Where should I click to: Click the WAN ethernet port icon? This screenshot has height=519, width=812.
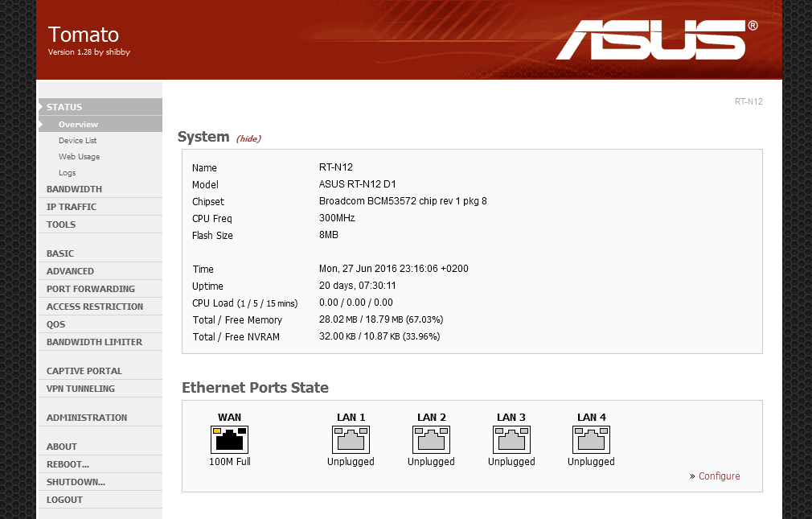tap(229, 439)
